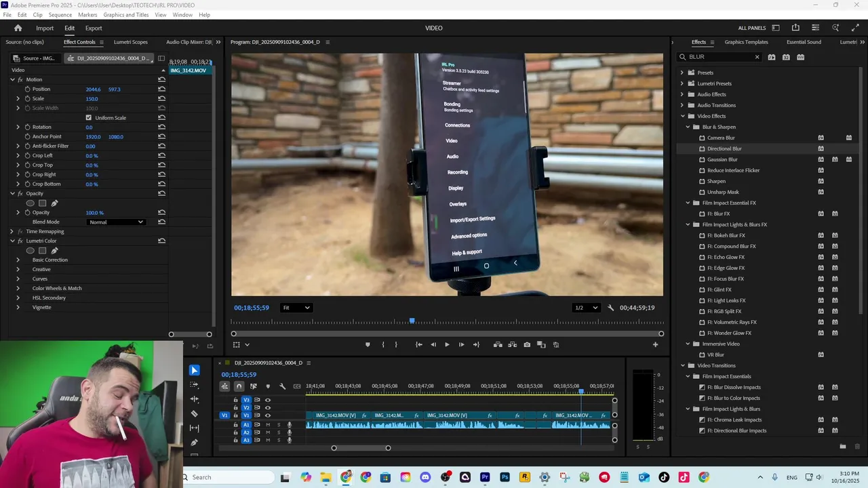
Task: Expand the Basic Correction section
Action: pos(18,260)
